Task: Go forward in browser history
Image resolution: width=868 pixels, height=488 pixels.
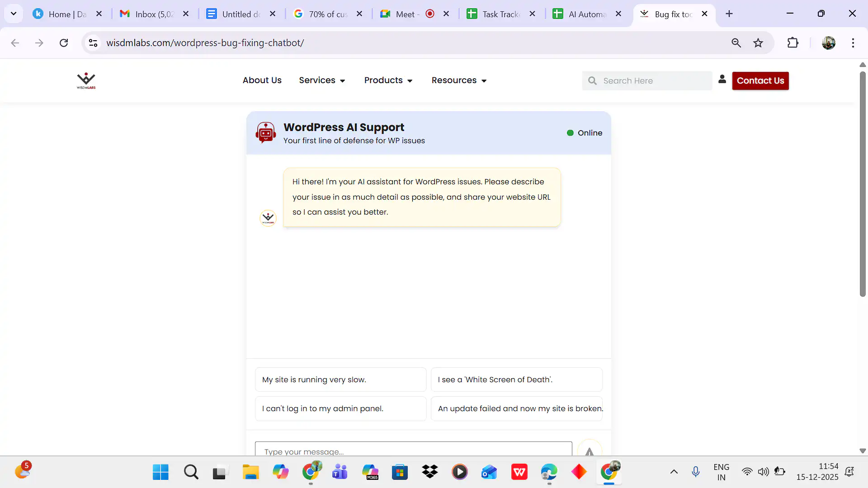Action: (39, 43)
